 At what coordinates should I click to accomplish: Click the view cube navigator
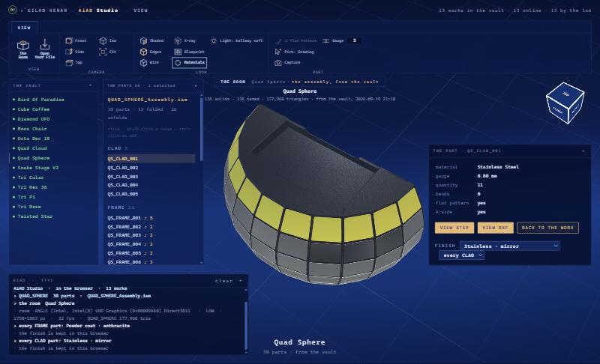coord(565,103)
